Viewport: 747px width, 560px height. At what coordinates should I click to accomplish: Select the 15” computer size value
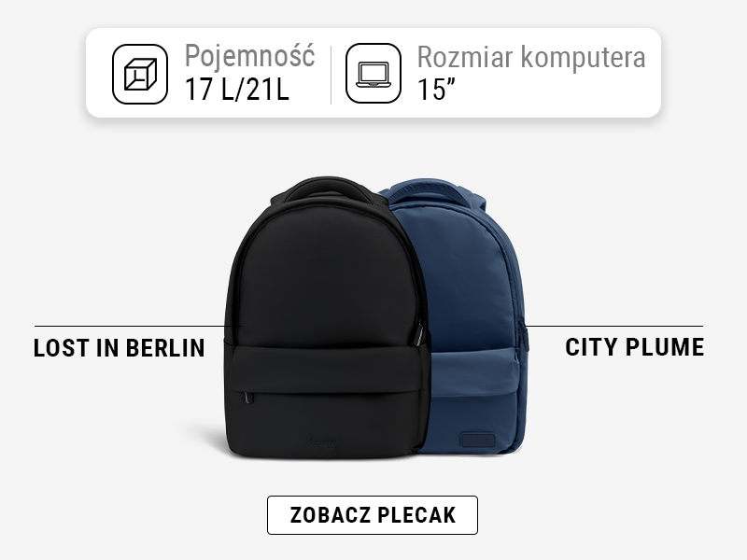point(436,89)
